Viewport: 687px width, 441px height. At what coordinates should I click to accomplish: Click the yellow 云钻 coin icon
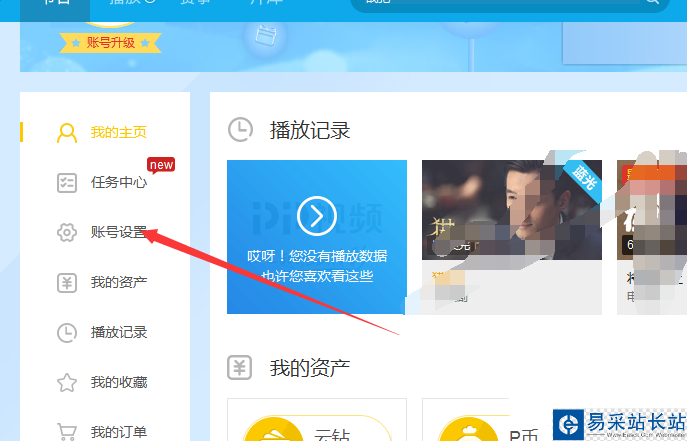(274, 429)
